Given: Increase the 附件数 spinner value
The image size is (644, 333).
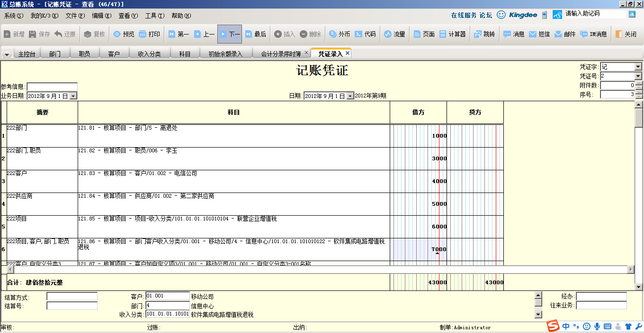Looking at the screenshot, I should point(639,84).
